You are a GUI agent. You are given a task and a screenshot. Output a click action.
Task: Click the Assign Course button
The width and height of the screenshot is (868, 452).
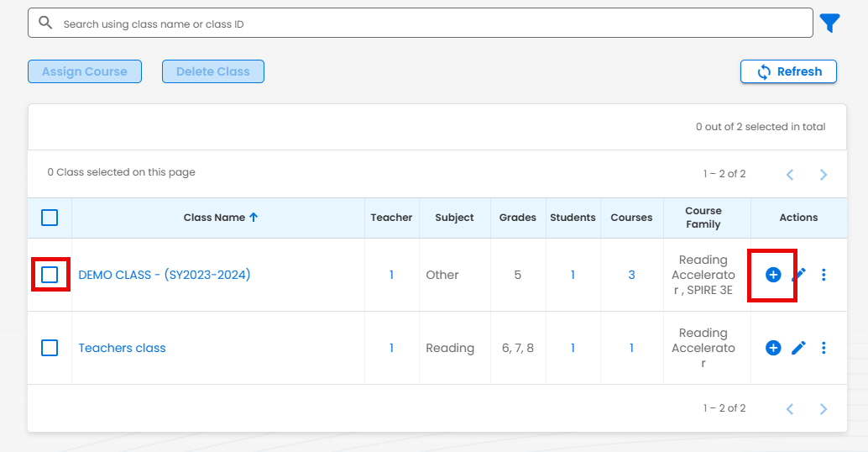tap(85, 71)
